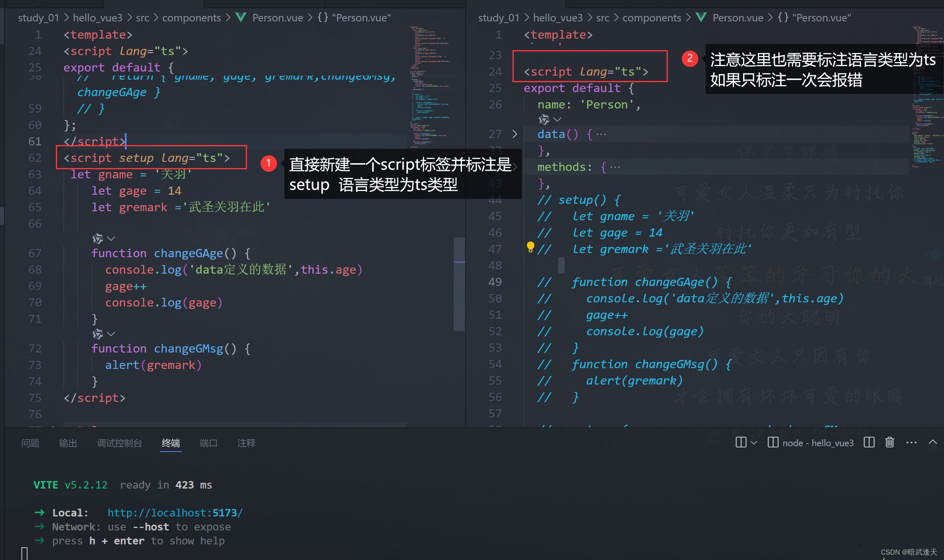Click the lightbulb quick fix icon

531,247
